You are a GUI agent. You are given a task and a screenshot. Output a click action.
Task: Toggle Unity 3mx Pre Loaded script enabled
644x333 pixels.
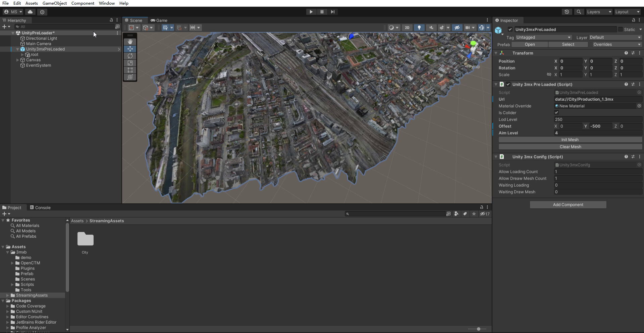(508, 84)
